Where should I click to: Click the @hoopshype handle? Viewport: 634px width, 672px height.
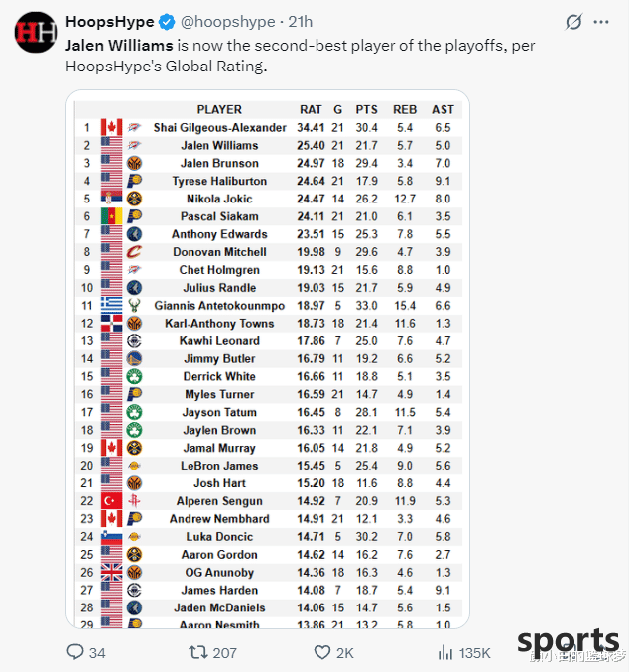coord(228,22)
